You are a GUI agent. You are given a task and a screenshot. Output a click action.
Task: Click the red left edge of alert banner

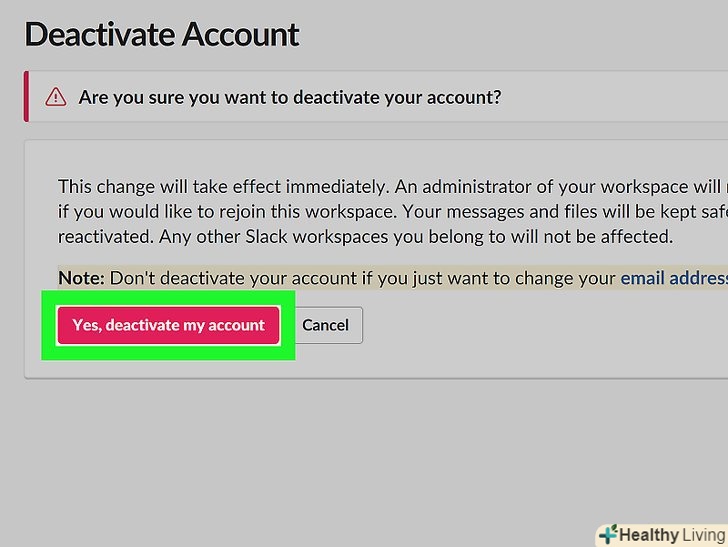click(x=27, y=97)
